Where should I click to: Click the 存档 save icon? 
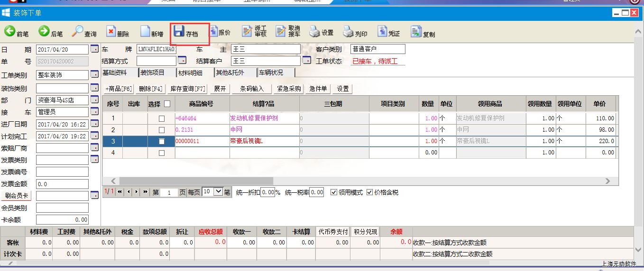pyautogui.click(x=179, y=32)
